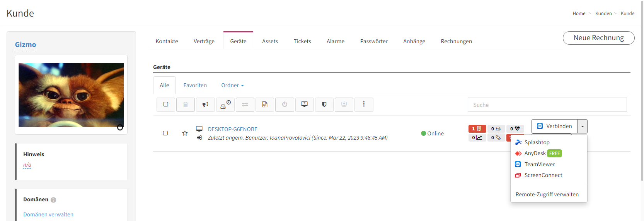Click the Domänen verwalten link
The image size is (644, 221).
(48, 214)
